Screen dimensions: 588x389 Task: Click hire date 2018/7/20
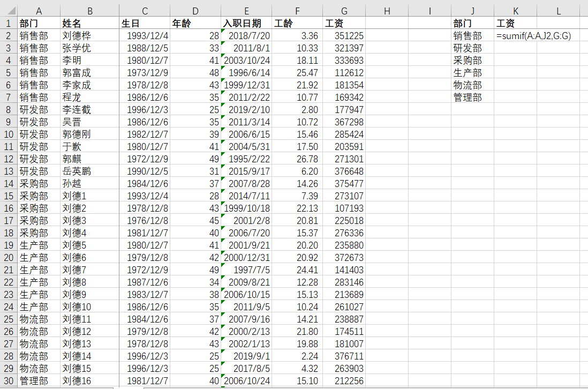[249, 36]
